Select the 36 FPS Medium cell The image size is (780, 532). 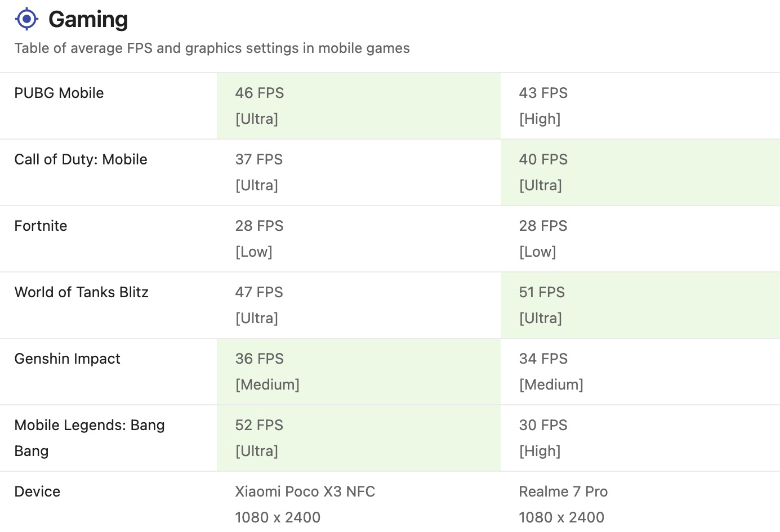pyautogui.click(x=359, y=372)
